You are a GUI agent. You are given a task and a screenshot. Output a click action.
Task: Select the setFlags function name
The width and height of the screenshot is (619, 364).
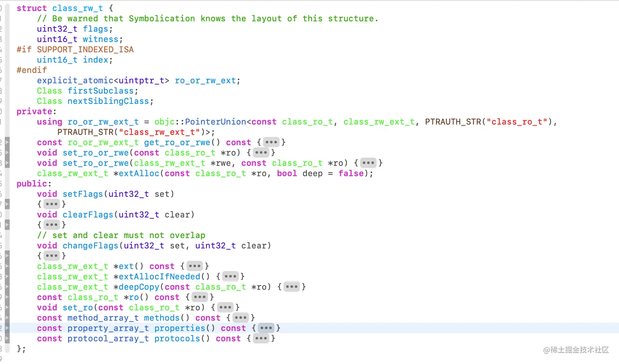click(83, 194)
